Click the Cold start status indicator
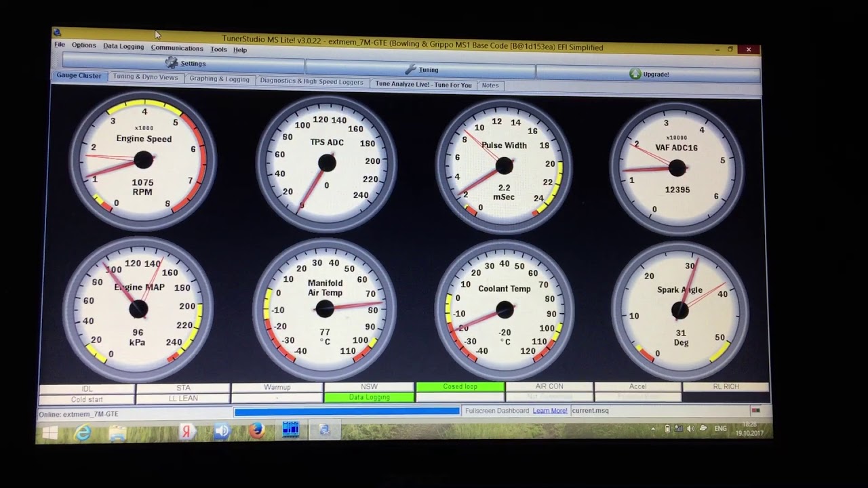Image resolution: width=868 pixels, height=488 pixels. [x=87, y=400]
